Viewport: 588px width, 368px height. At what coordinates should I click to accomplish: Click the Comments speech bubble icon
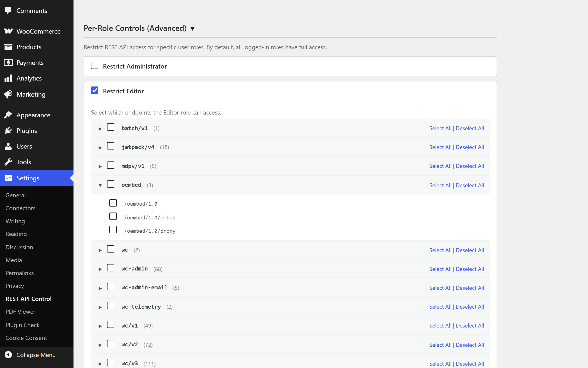(x=8, y=11)
